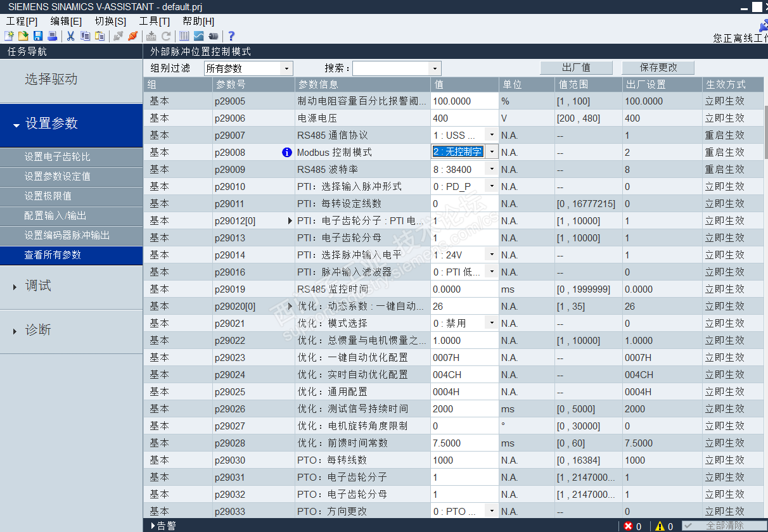
Task: Click the yellow warning count icon in status bar
Action: coord(660,526)
